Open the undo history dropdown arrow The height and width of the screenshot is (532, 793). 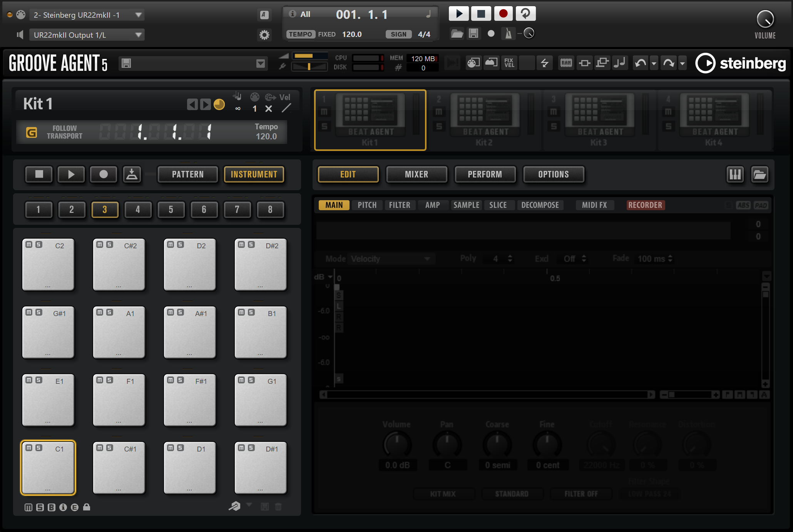[654, 63]
